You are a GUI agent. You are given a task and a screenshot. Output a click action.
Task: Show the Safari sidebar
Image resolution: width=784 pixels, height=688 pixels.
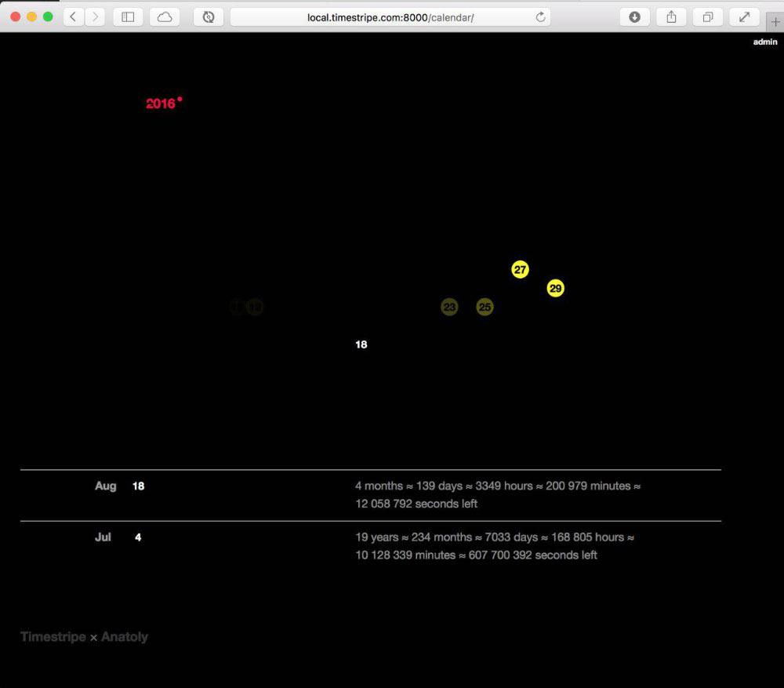128,16
